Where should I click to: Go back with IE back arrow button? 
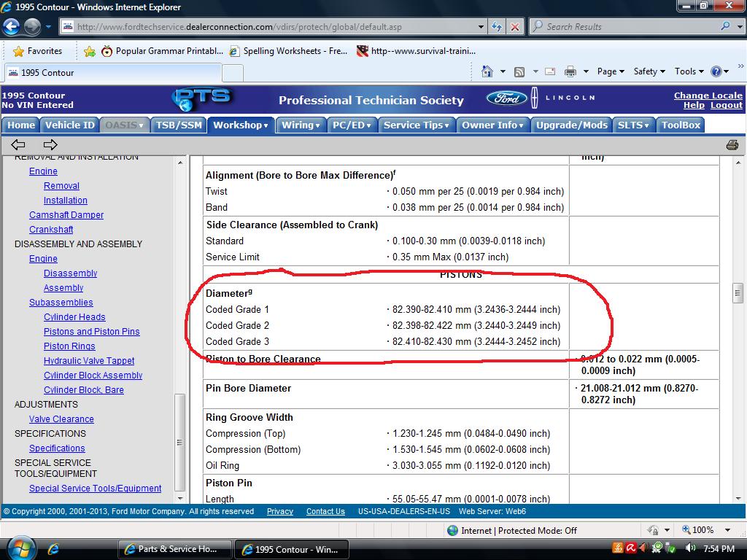[x=12, y=27]
